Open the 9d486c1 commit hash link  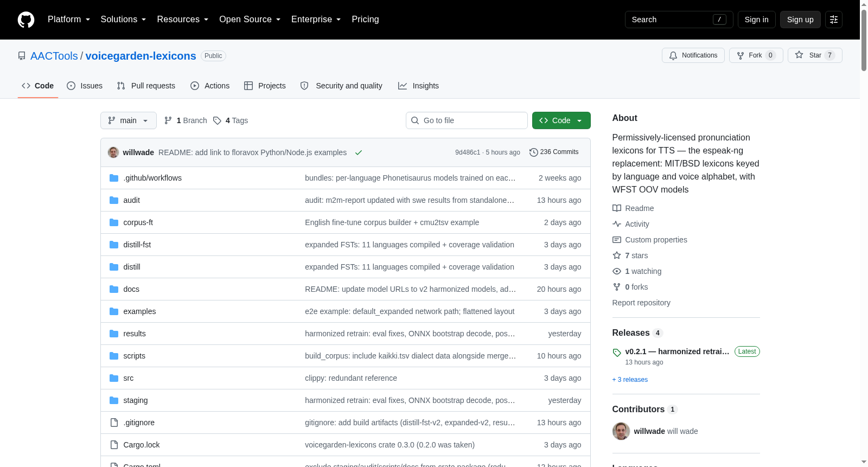[x=468, y=152]
